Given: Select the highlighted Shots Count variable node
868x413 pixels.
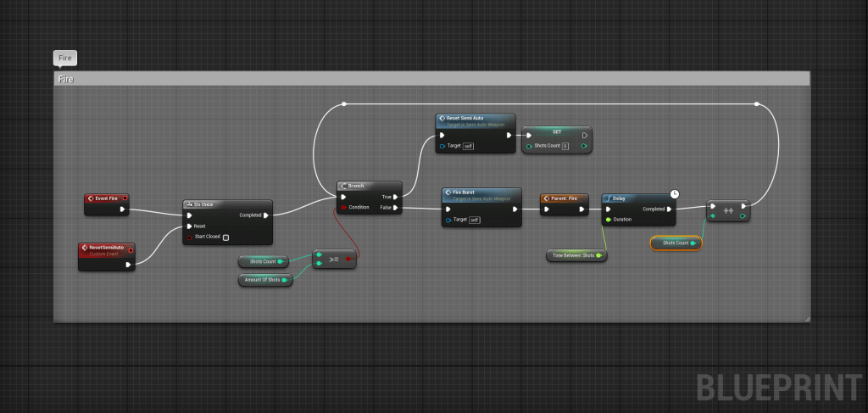Looking at the screenshot, I should click(x=675, y=243).
